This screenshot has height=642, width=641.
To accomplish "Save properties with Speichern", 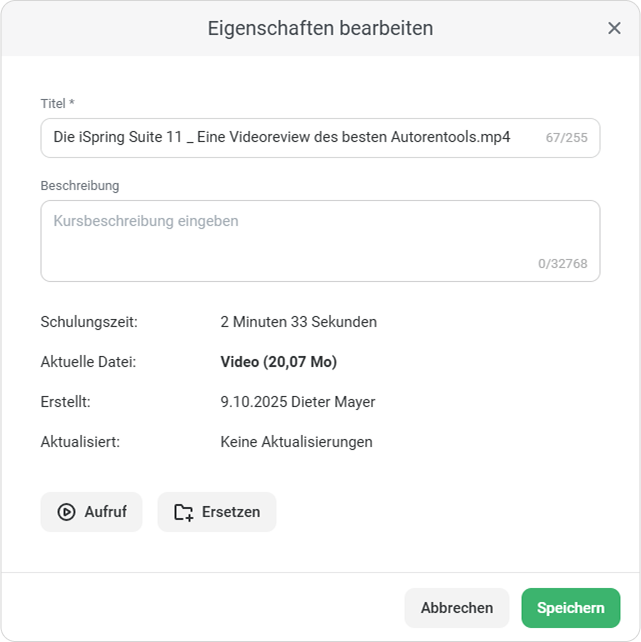I will (570, 608).
